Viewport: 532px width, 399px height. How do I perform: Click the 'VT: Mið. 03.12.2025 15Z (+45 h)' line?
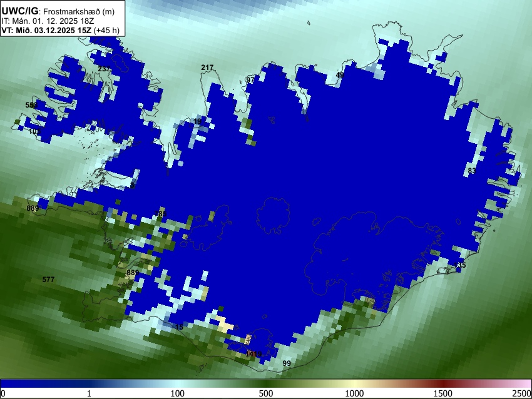point(60,30)
